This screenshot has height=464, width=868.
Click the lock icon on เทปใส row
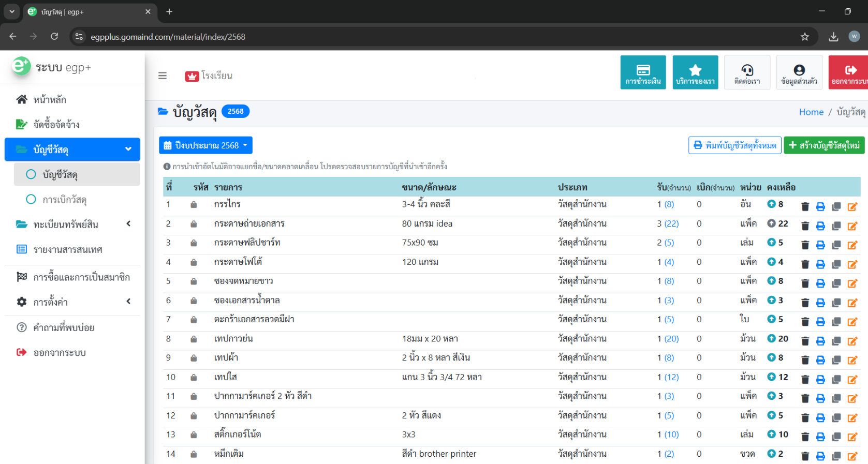194,378
